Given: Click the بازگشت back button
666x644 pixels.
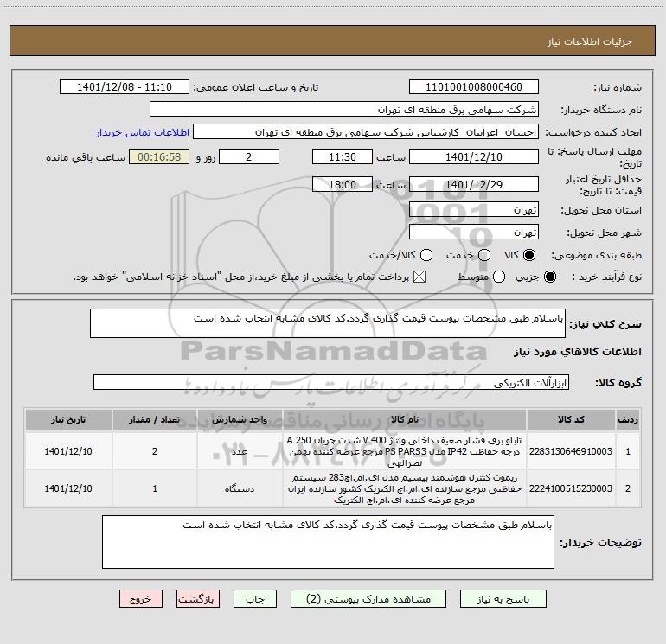Looking at the screenshot, I should click(x=198, y=598).
